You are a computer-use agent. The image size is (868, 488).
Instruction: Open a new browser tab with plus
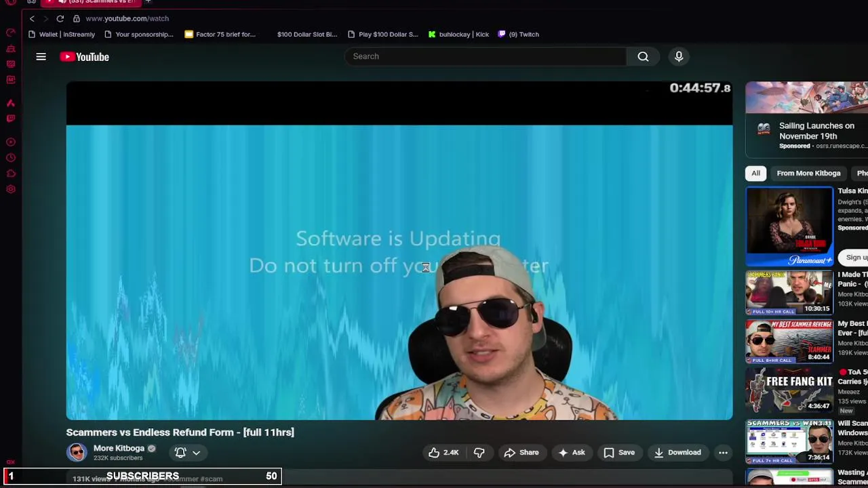coord(148,2)
